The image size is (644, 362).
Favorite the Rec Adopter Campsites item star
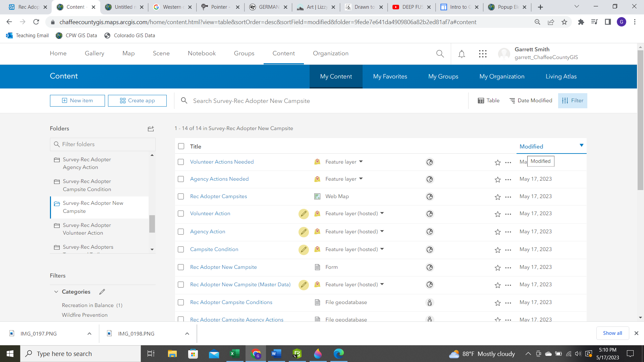tap(497, 197)
